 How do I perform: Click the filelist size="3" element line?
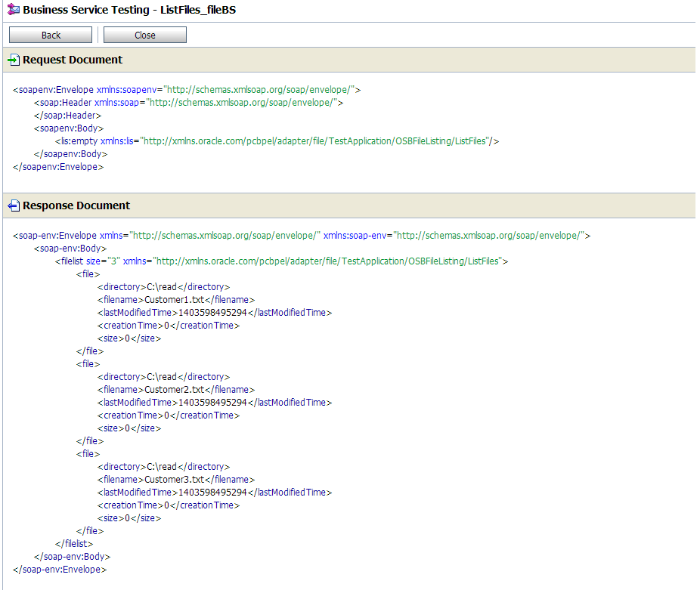(x=281, y=261)
